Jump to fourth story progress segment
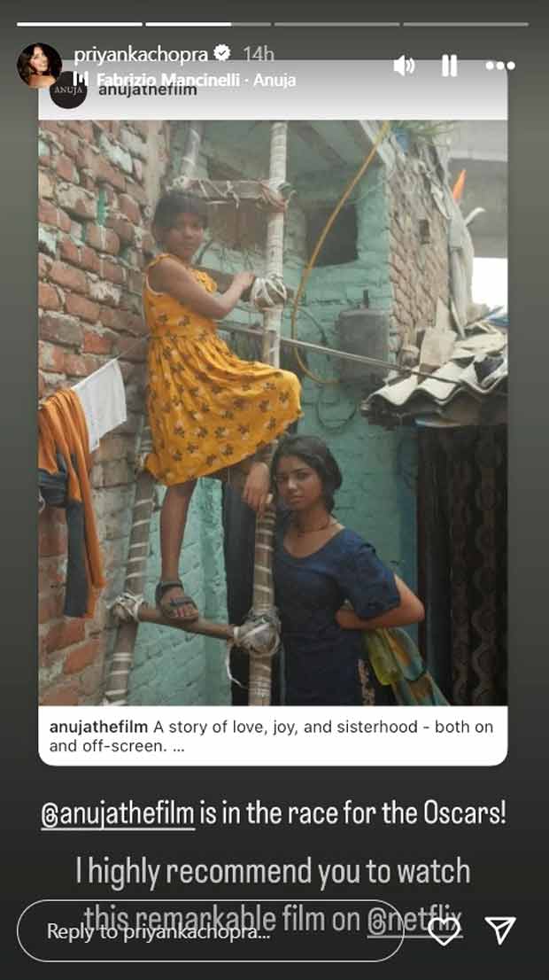This screenshot has height=980, width=549. pyautogui.click(x=465, y=25)
